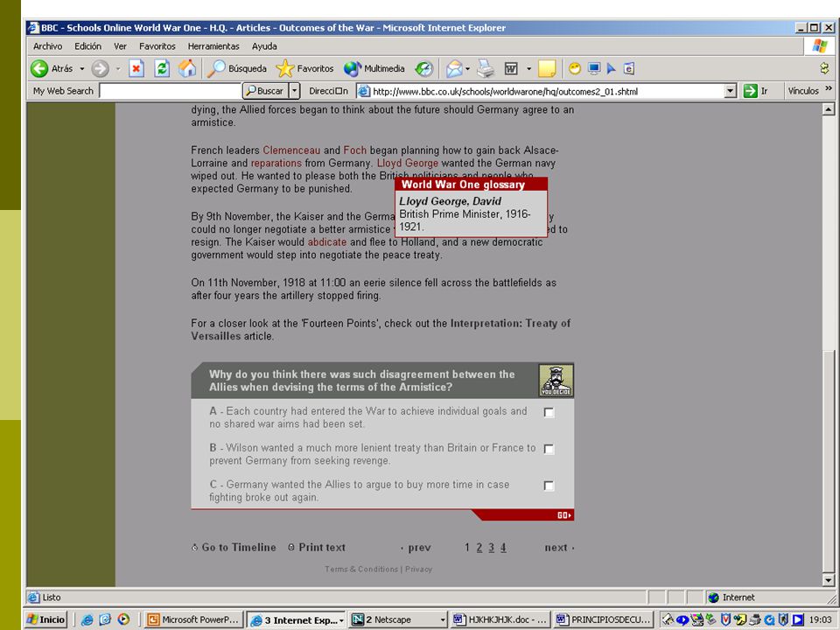Open the yellow note Discuss icon
Screen dimensions: 840x630
(x=546, y=68)
